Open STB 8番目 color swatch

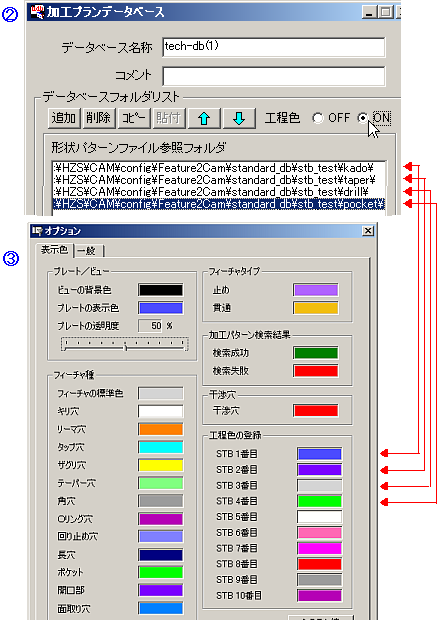pos(319,564)
